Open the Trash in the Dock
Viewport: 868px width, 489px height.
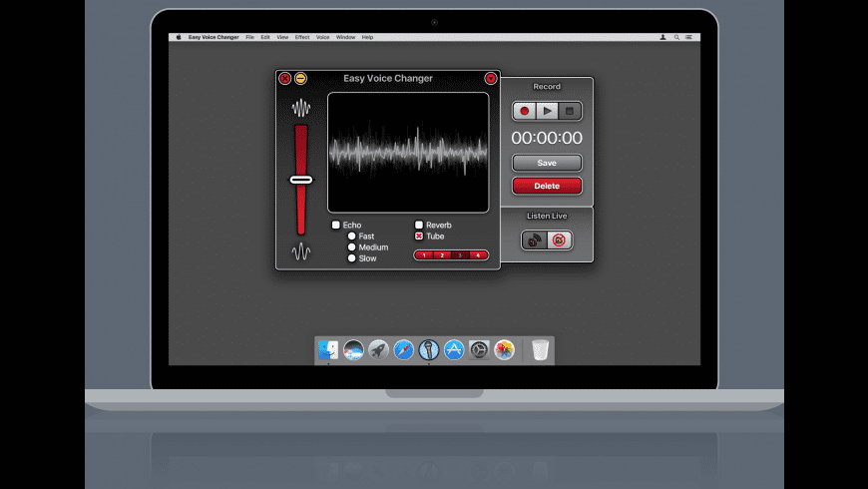541,350
